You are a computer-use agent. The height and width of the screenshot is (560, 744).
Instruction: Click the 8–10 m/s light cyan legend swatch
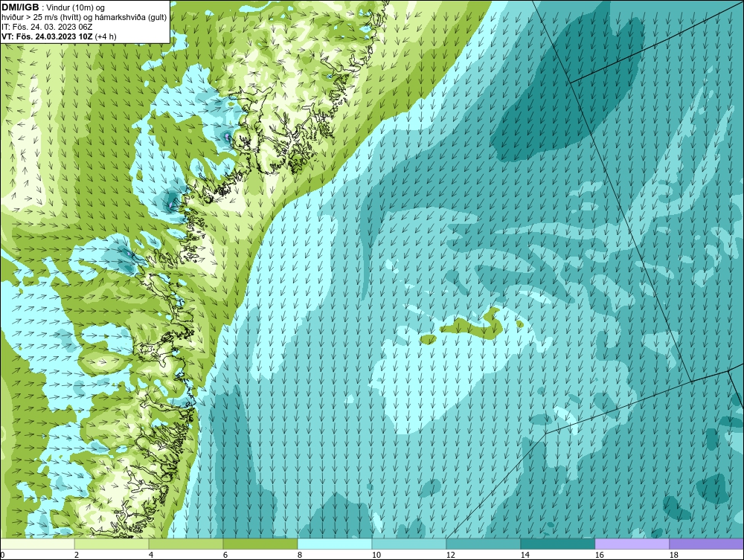point(335,544)
